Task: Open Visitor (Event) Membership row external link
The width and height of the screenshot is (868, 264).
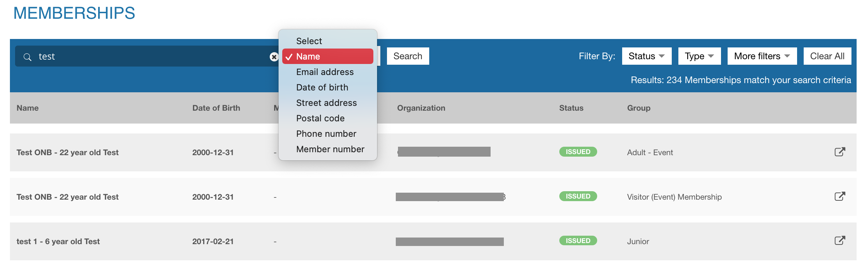Action: [x=840, y=196]
